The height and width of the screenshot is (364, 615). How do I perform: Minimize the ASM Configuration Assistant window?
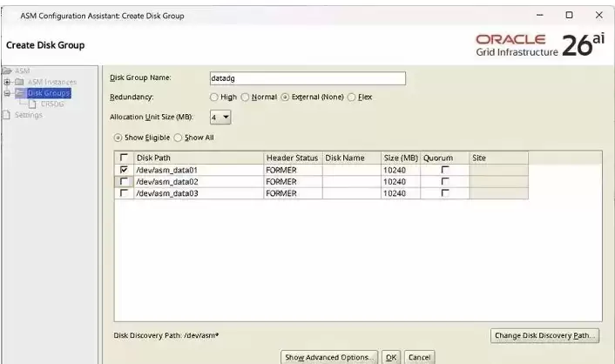coord(540,16)
